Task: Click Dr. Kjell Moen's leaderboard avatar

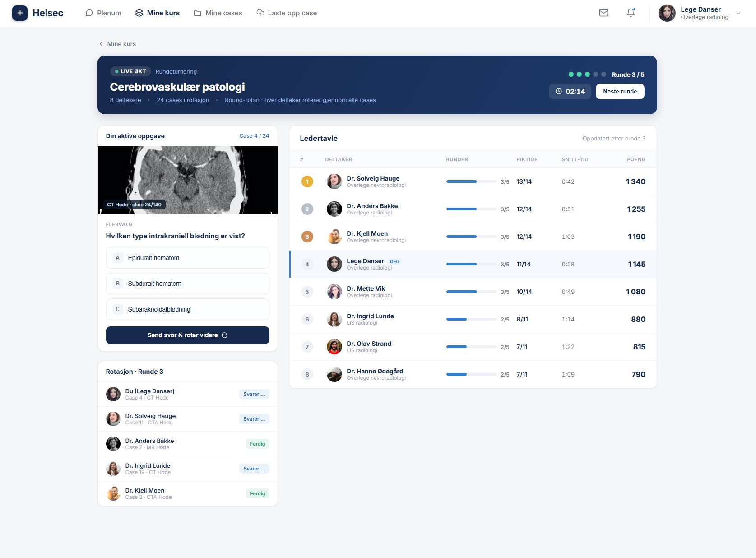Action: click(334, 237)
